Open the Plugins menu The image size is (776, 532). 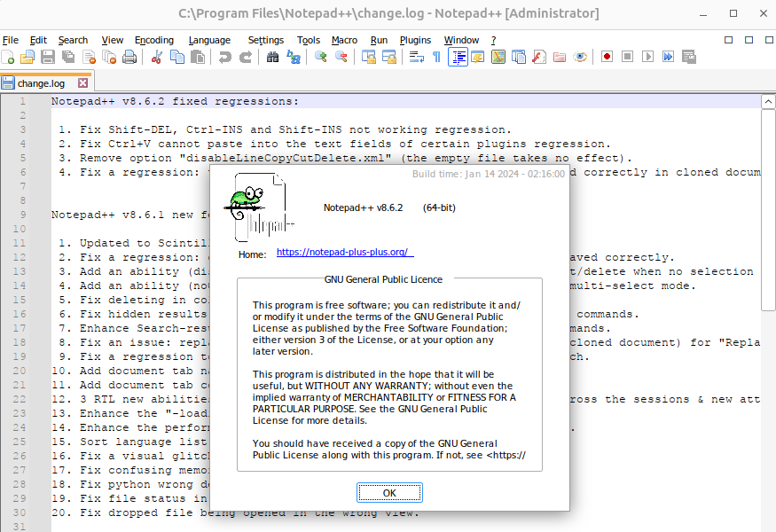click(415, 40)
